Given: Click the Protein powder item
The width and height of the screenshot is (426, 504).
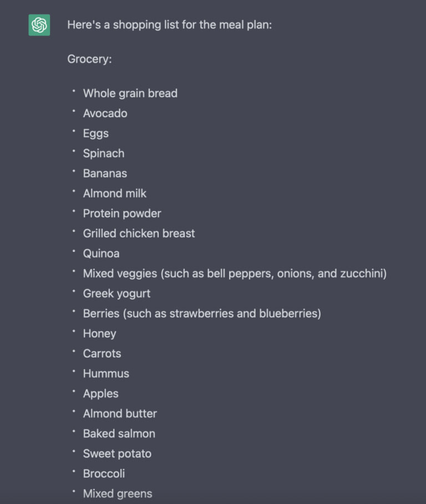Looking at the screenshot, I should pos(122,214).
